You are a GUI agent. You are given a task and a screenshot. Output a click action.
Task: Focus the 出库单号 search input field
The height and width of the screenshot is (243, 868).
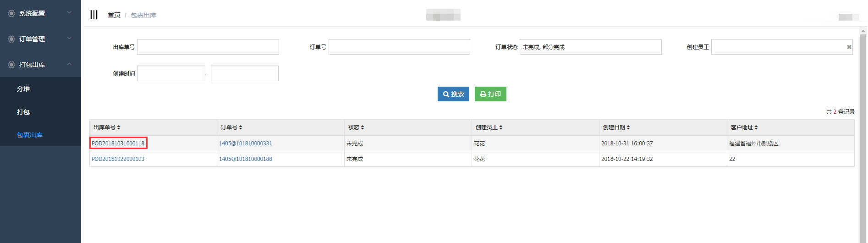coord(208,47)
